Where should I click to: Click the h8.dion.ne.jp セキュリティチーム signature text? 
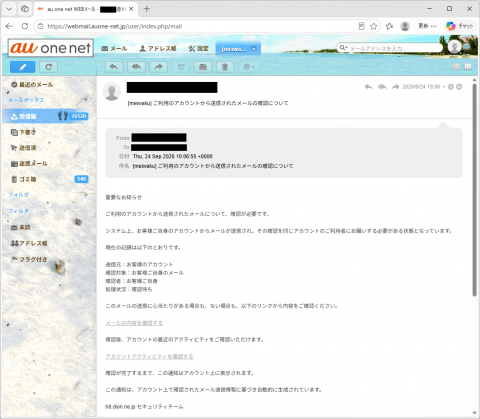tap(144, 407)
